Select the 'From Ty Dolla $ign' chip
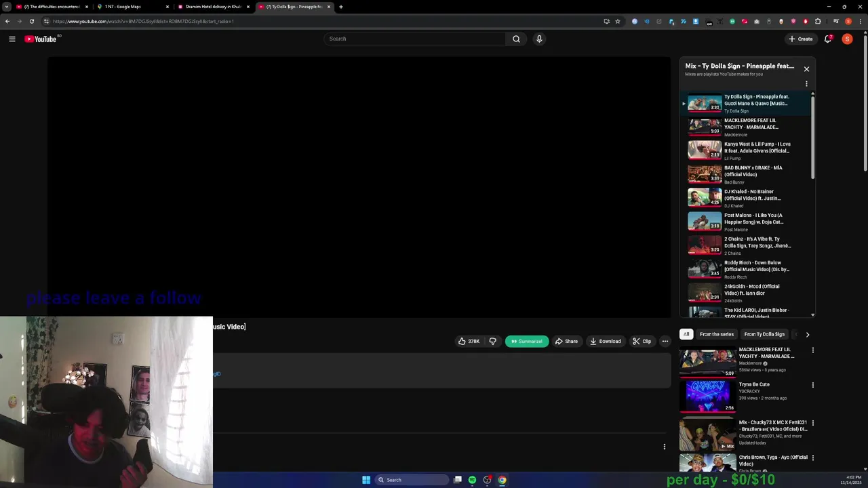868x488 pixels. [x=764, y=334]
